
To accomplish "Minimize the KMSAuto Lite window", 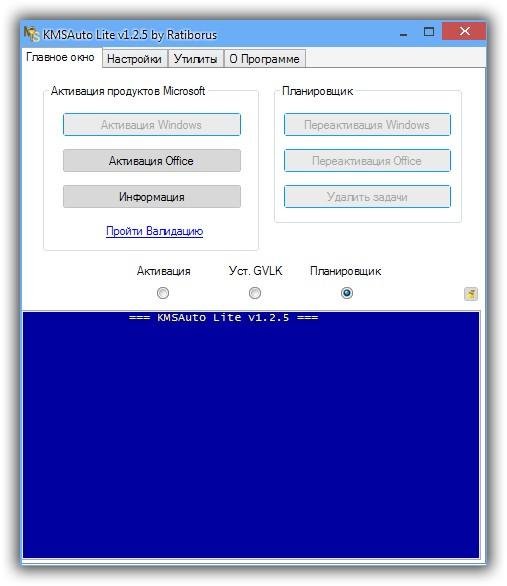I will click(x=404, y=34).
